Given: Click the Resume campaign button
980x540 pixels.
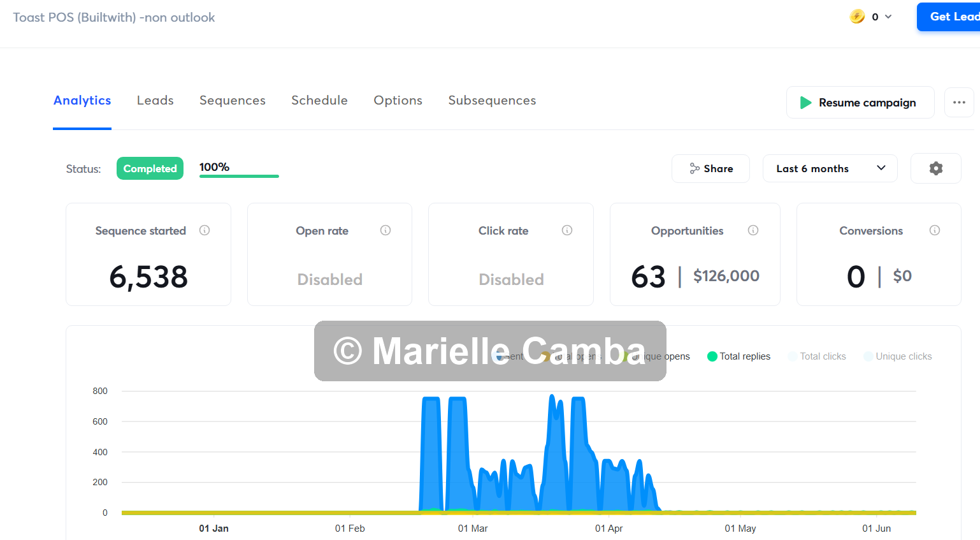Looking at the screenshot, I should (860, 103).
